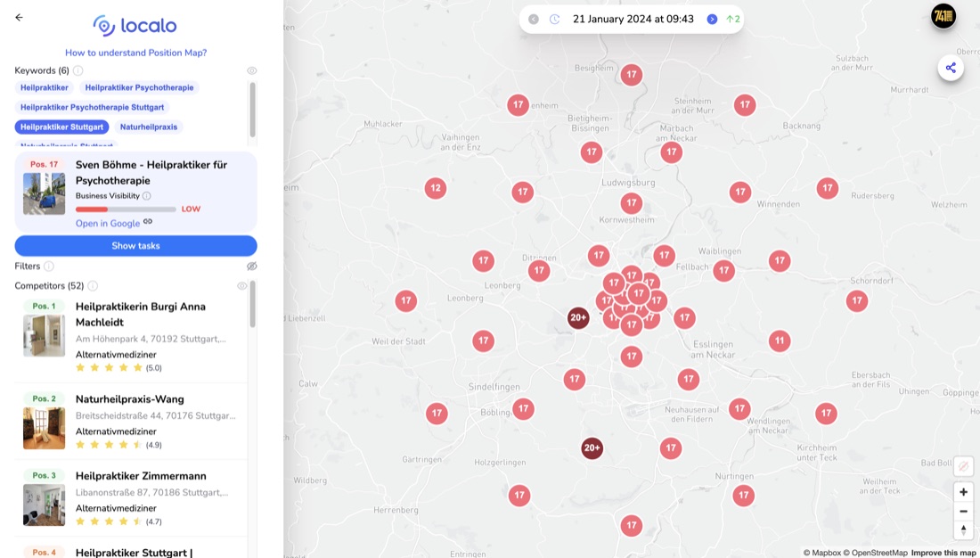This screenshot has width=980, height=558.
Task: Zoom in on the map
Action: (963, 492)
